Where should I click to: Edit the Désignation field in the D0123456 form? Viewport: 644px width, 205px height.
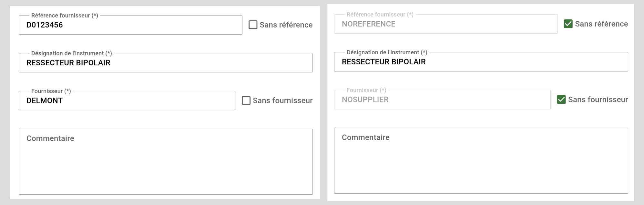tap(166, 63)
